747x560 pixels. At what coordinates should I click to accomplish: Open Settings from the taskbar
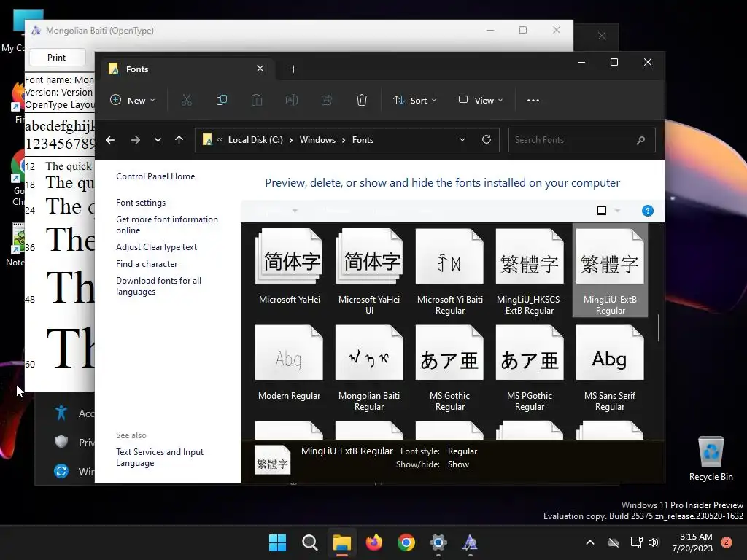(x=438, y=542)
